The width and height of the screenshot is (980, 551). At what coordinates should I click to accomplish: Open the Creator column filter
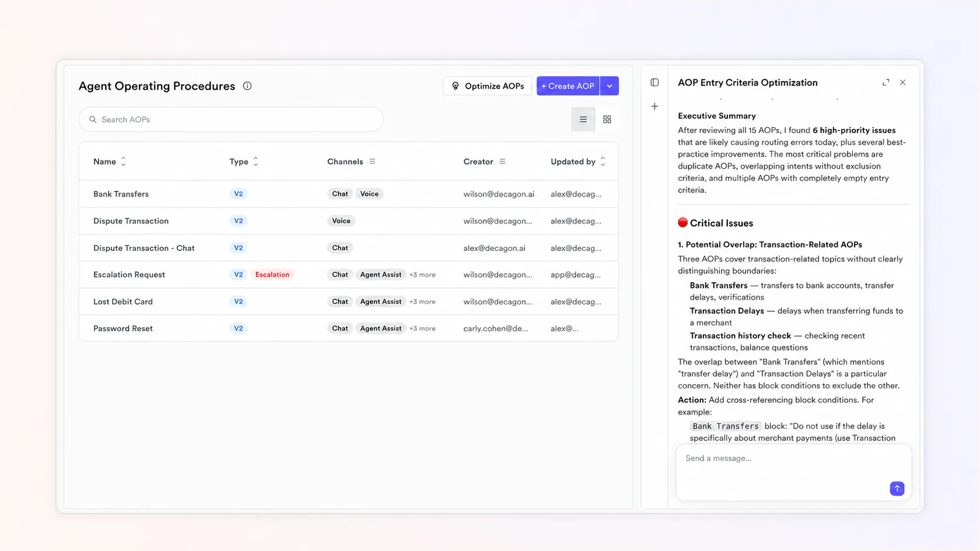coord(502,162)
